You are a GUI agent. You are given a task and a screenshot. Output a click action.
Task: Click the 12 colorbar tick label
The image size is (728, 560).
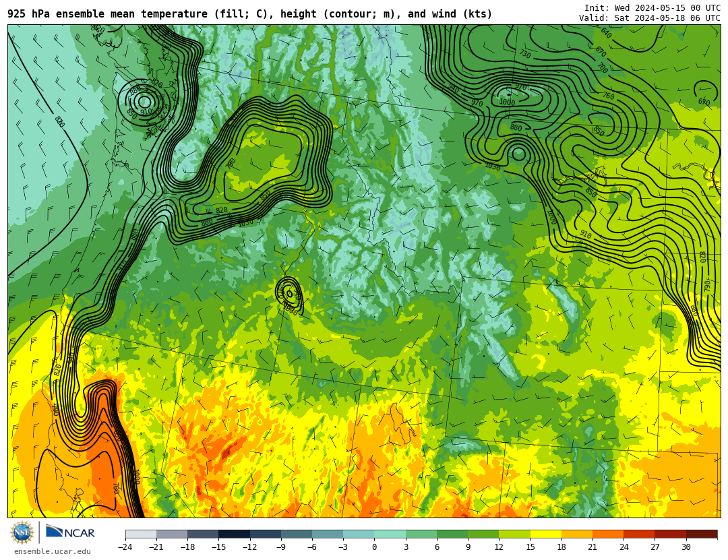[x=499, y=547]
